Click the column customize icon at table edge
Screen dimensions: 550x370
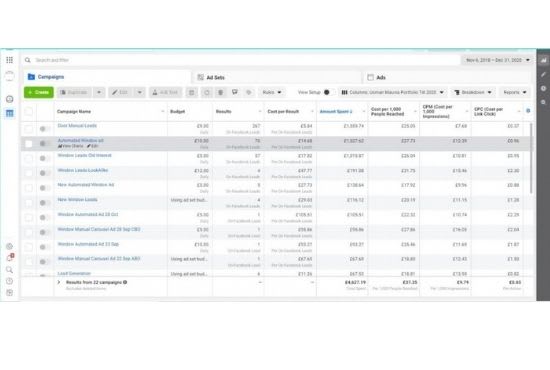(528, 111)
